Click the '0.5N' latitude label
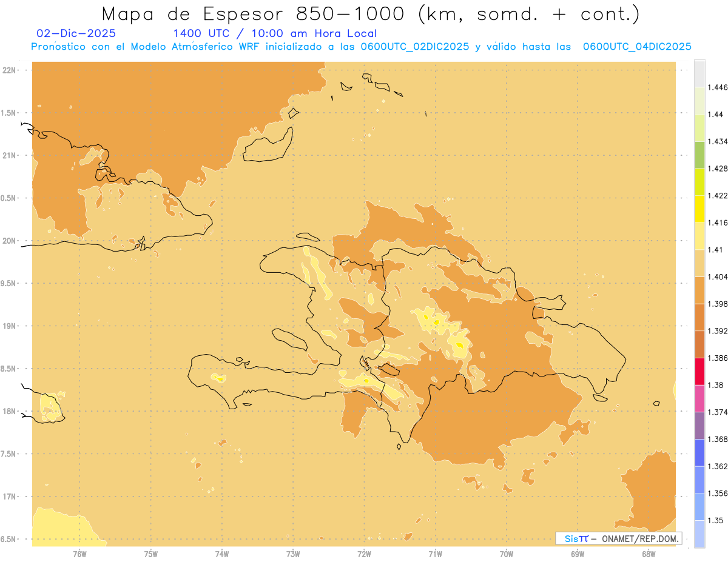The height and width of the screenshot is (562, 728). click(x=9, y=198)
